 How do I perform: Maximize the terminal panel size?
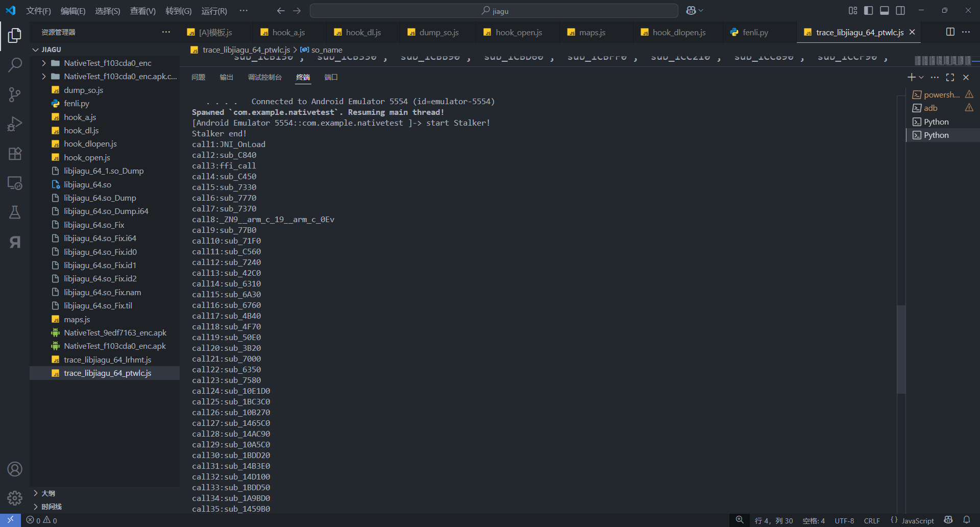[x=950, y=77]
